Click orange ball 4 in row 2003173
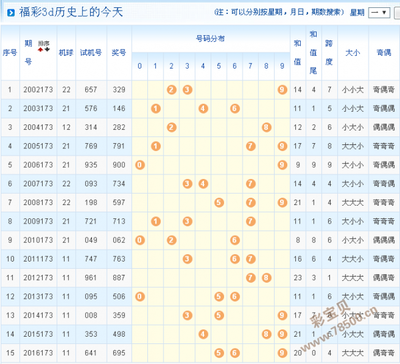400x364 pixels. click(x=203, y=108)
